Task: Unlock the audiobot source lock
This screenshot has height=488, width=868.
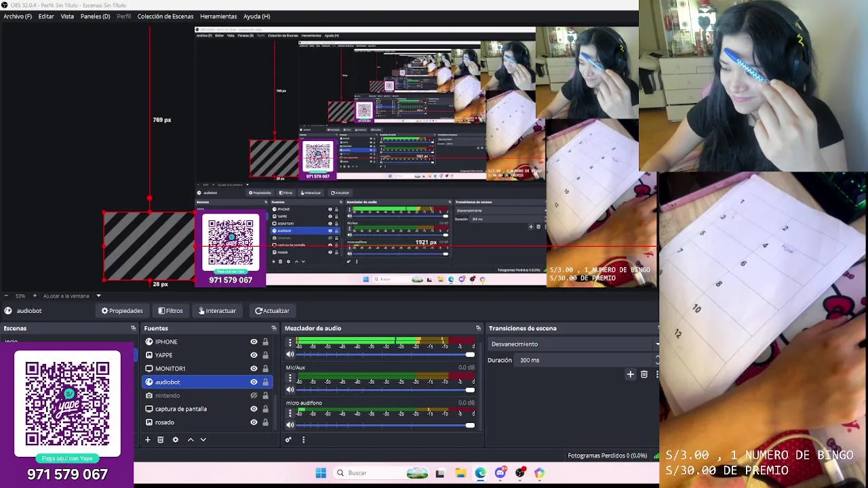Action: (x=265, y=382)
